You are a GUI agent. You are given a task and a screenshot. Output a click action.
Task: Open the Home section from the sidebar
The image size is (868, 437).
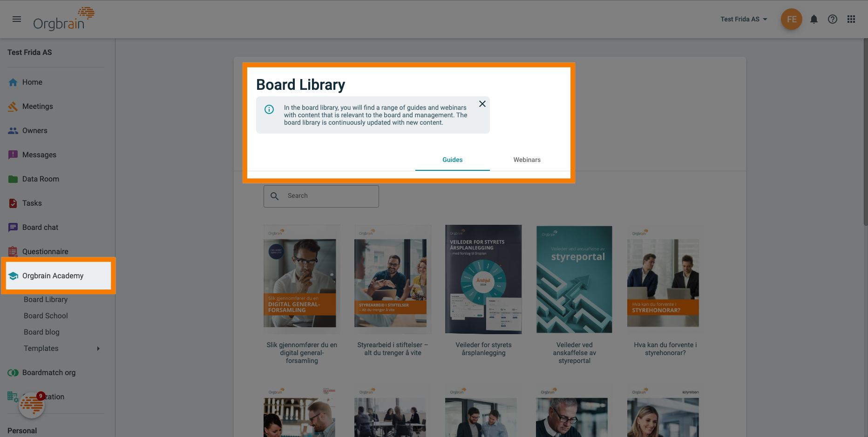(13, 82)
